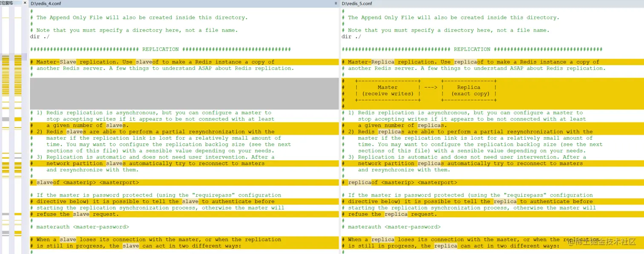The width and height of the screenshot is (644, 254).
Task: Click the '# slaveof <masterip> <masterport>' line
Action: [x=184, y=182]
